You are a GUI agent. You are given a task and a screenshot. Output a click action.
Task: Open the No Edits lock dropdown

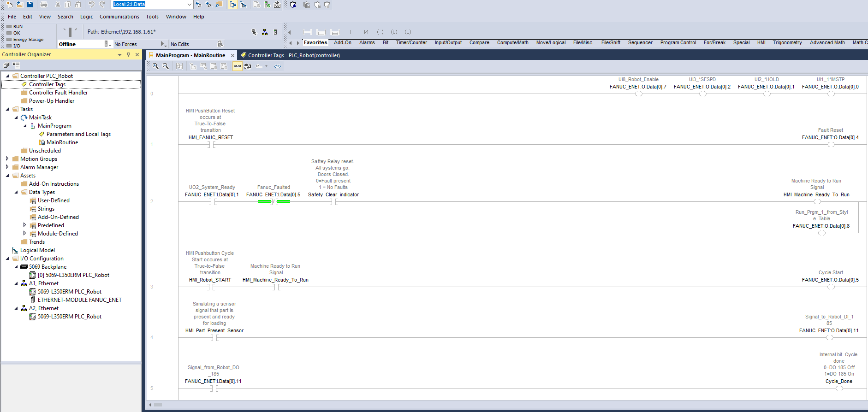tap(220, 44)
